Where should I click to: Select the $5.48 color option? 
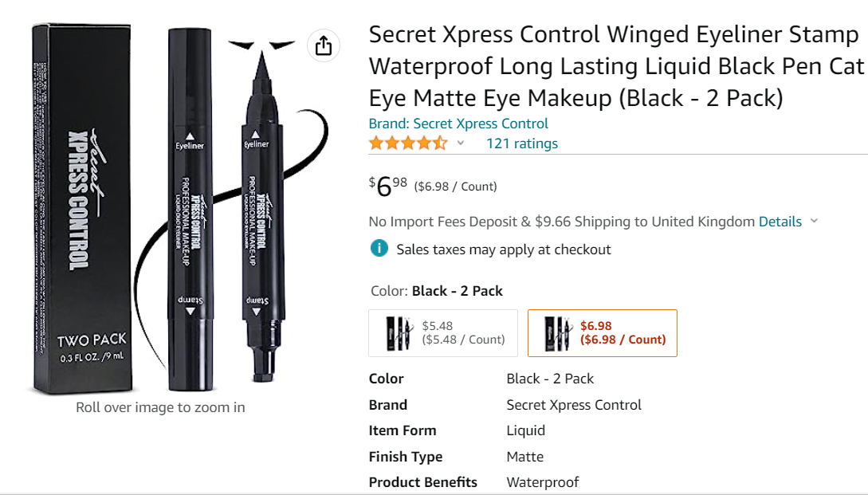click(x=443, y=332)
